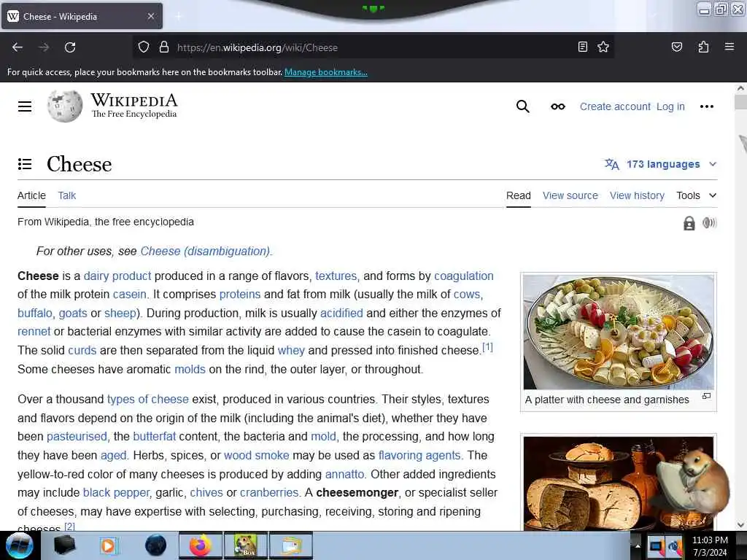Open the rennet link

(x=34, y=332)
